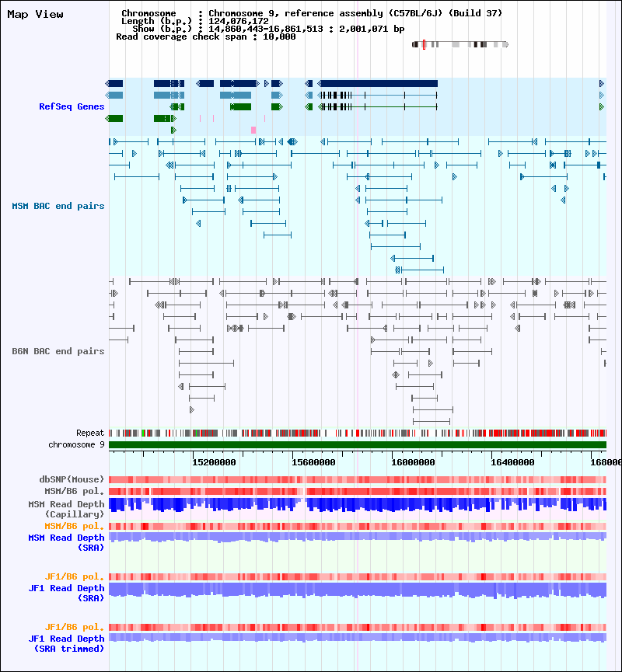Click the long dark-blue RefSeq gene bar

[x=378, y=84]
